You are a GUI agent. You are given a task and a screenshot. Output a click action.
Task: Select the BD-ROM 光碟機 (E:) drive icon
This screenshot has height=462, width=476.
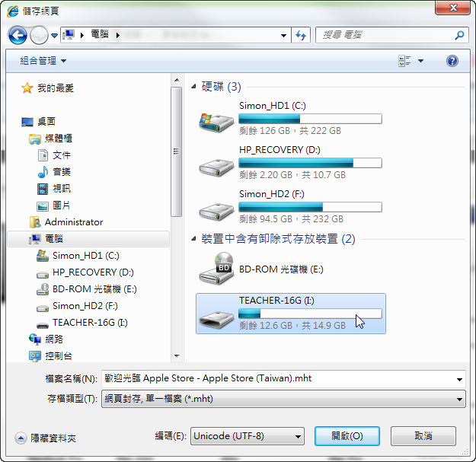216,269
